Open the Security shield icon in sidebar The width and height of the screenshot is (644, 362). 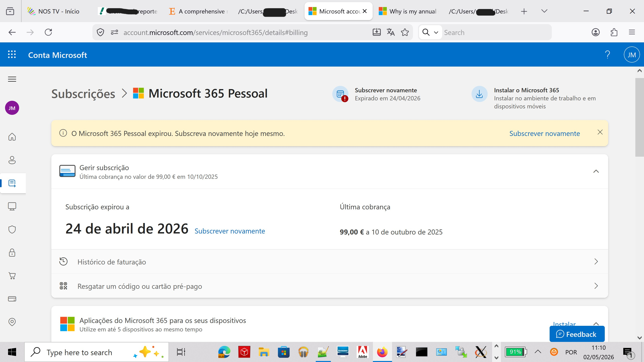point(12,229)
